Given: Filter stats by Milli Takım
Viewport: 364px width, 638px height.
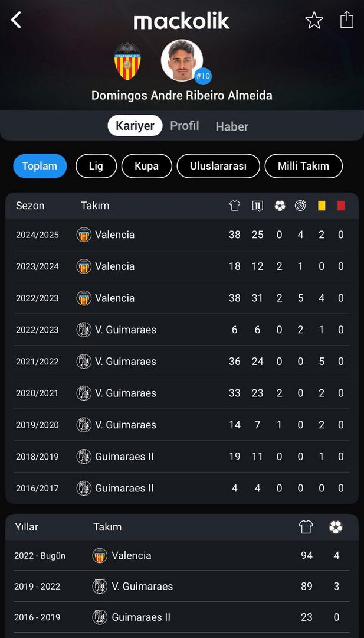Looking at the screenshot, I should (303, 166).
